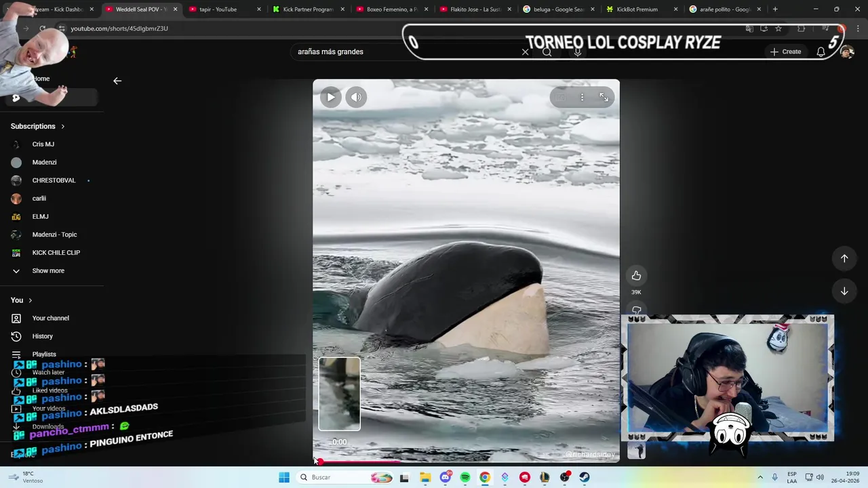Open Playlists in the sidebar
868x488 pixels.
coord(44,354)
